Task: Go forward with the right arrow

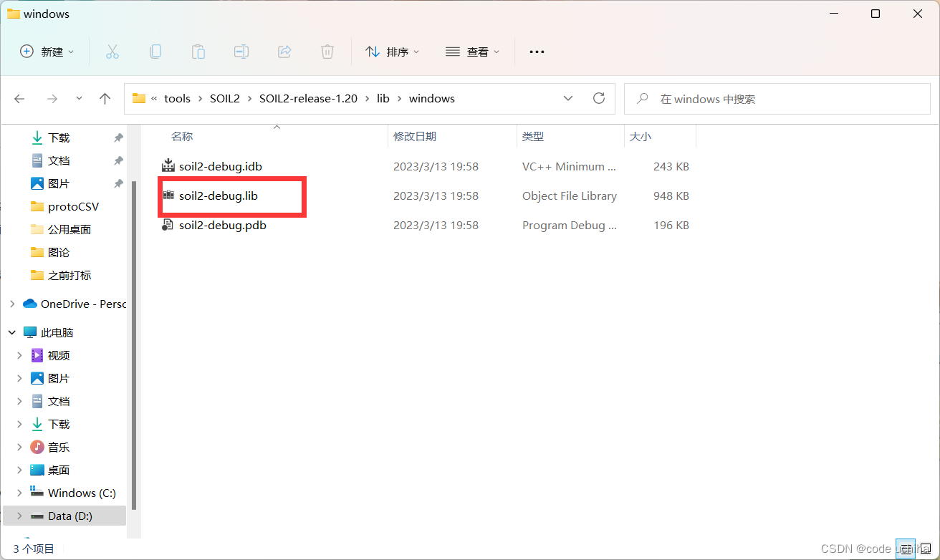Action: pyautogui.click(x=52, y=99)
